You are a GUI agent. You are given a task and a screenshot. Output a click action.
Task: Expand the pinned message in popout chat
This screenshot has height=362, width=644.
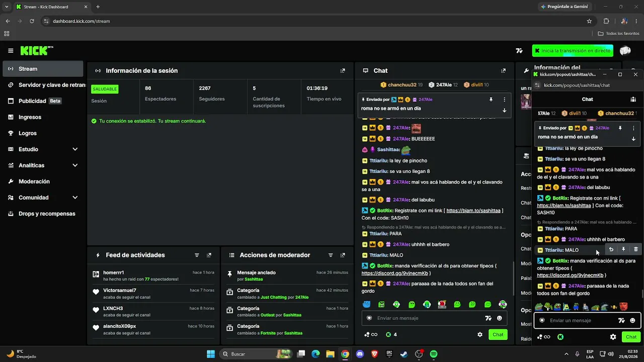click(633, 139)
